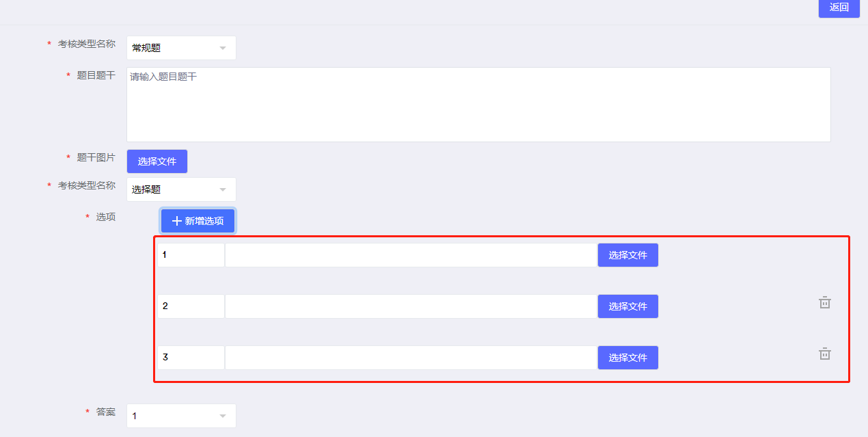Focus the option 3 number field
Image resolution: width=868 pixels, height=437 pixels.
tap(191, 358)
